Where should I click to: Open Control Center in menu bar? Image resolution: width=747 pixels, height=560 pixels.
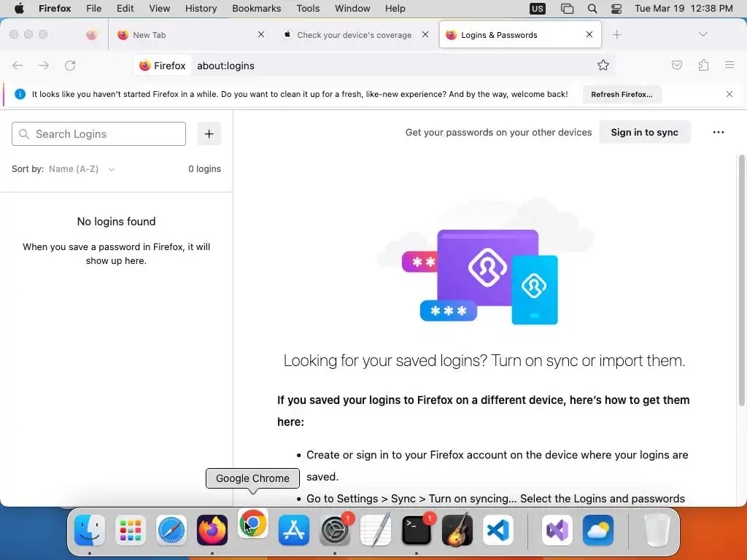(x=616, y=9)
